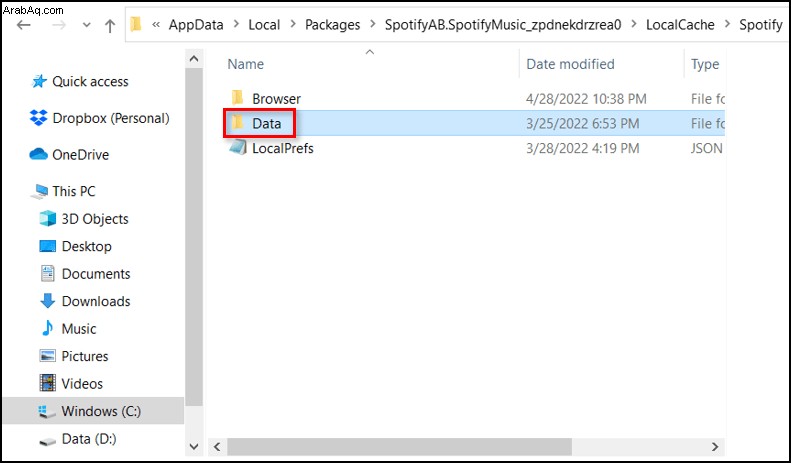Screen dimensions: 791x463
Task: Click the Quick access star icon
Action: [39, 81]
